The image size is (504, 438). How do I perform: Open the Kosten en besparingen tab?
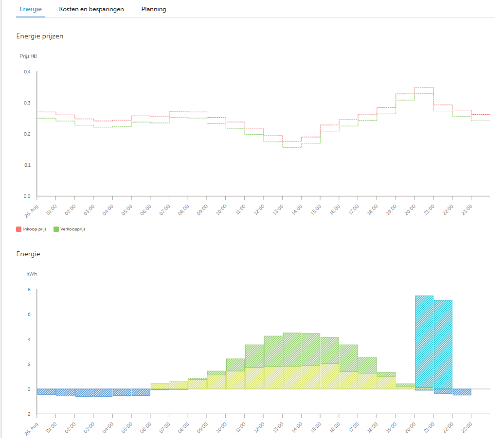pyautogui.click(x=91, y=9)
